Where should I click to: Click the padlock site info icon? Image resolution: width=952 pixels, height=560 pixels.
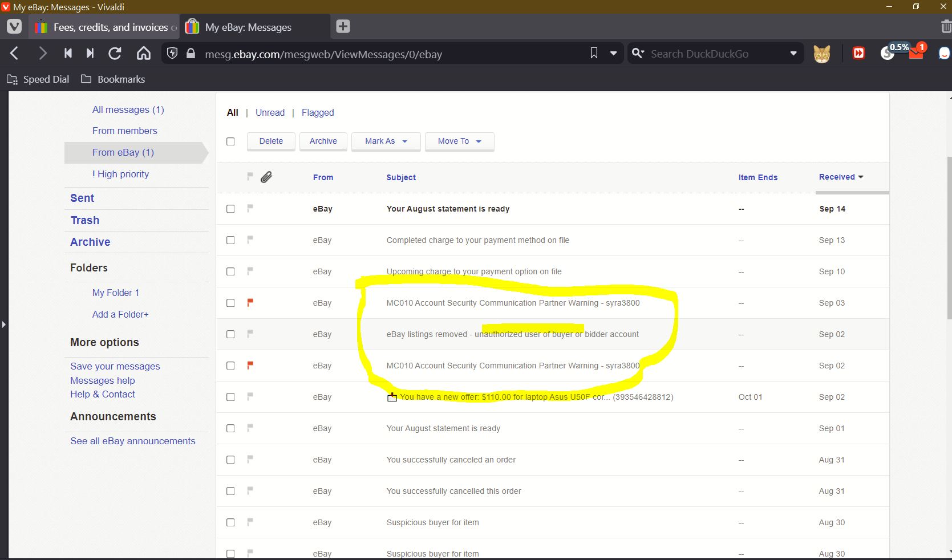point(191,54)
